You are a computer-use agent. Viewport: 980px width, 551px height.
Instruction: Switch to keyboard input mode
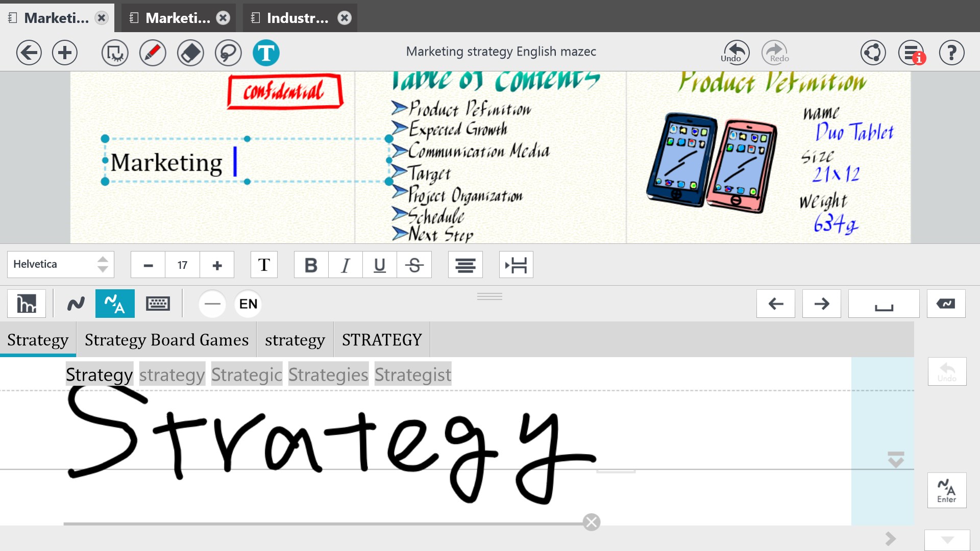pyautogui.click(x=158, y=304)
